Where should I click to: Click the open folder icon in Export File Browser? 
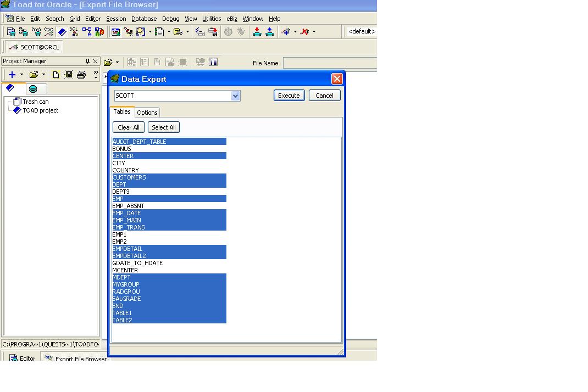tap(108, 63)
